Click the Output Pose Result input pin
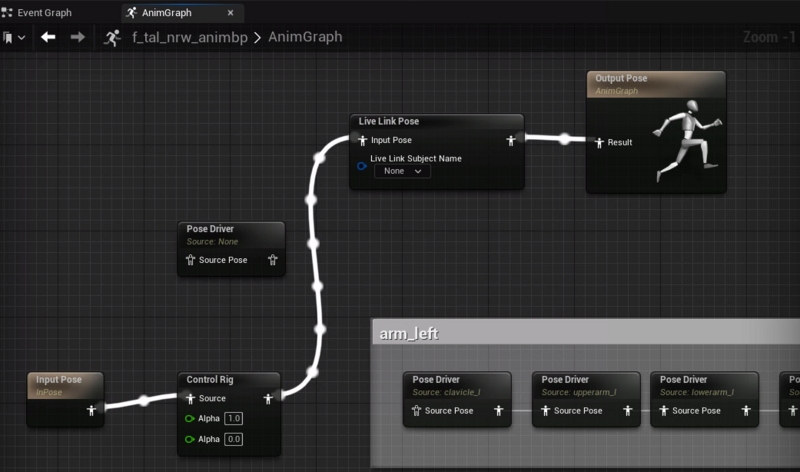 (598, 142)
